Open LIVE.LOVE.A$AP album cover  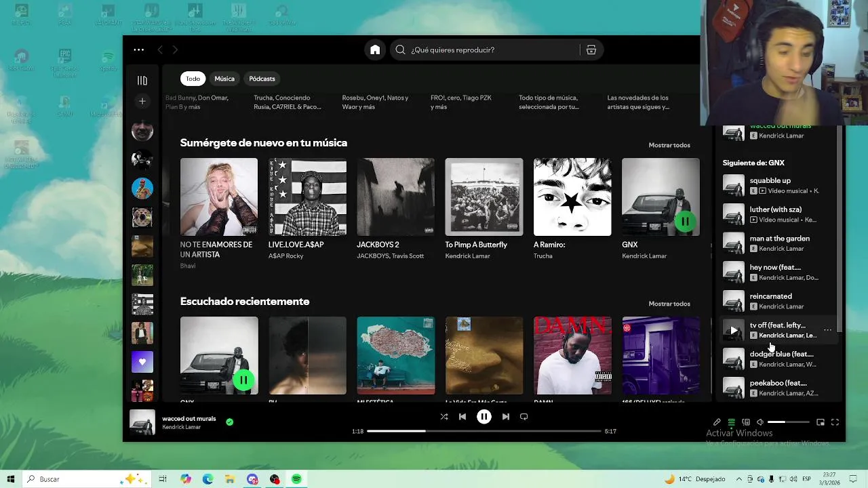307,197
